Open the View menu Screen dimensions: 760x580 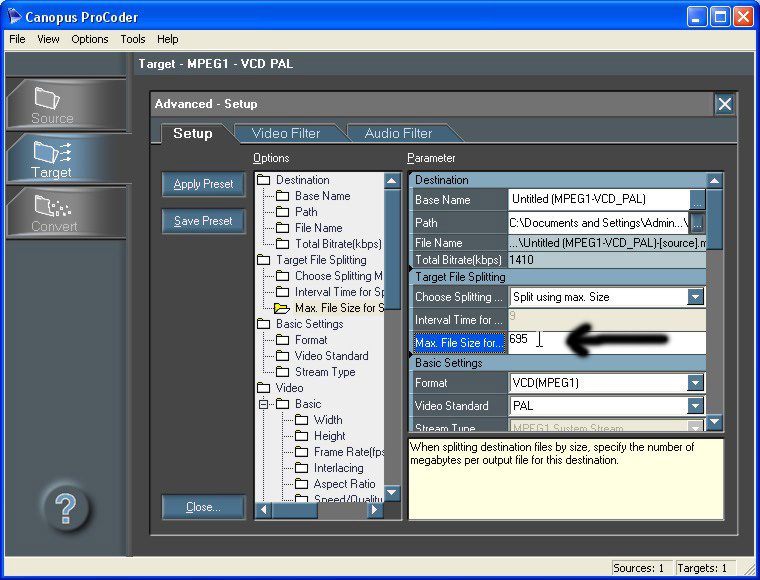48,39
